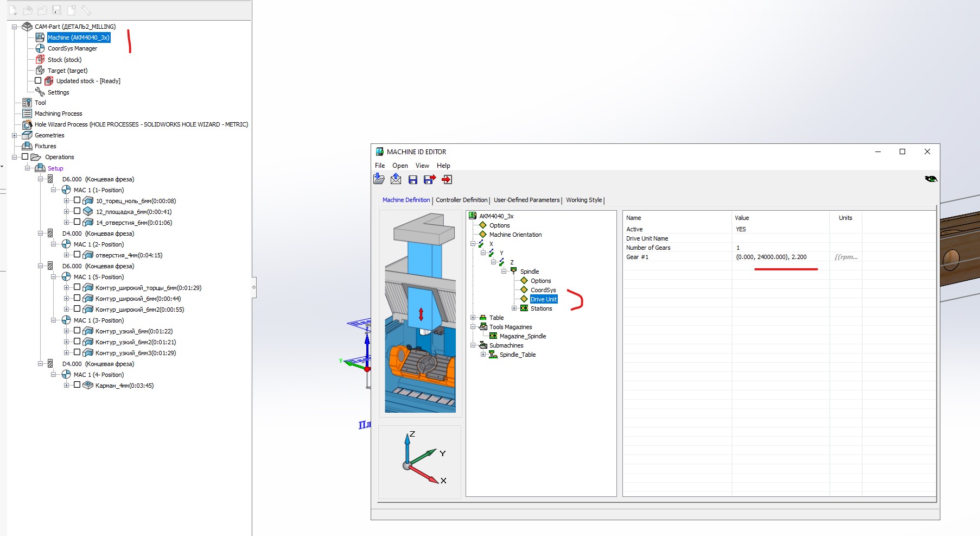980x536 pixels.
Task: Click the Fixtures clamp icon in the CAM tree
Action: [x=27, y=146]
